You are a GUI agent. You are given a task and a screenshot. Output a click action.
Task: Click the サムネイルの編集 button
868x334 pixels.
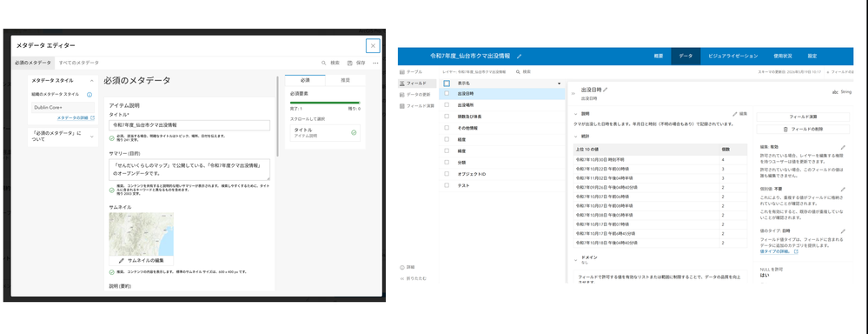tap(141, 260)
